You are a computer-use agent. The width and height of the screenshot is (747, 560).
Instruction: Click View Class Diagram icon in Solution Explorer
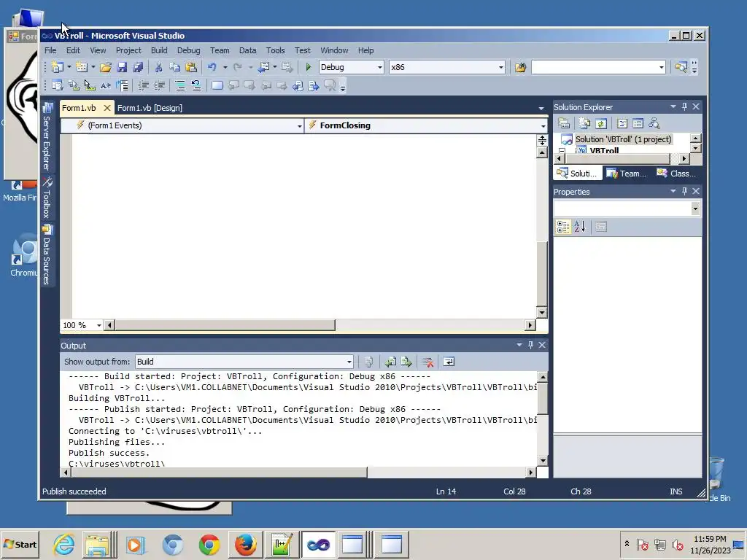point(654,124)
